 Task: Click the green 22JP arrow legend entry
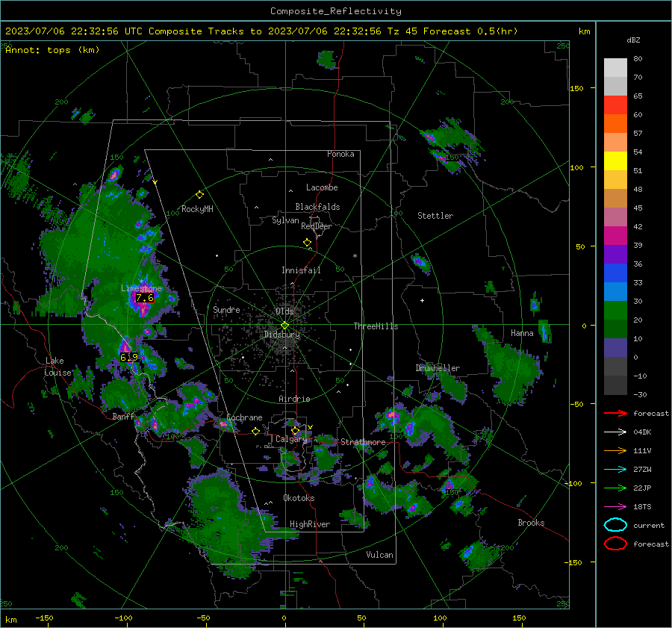point(615,488)
